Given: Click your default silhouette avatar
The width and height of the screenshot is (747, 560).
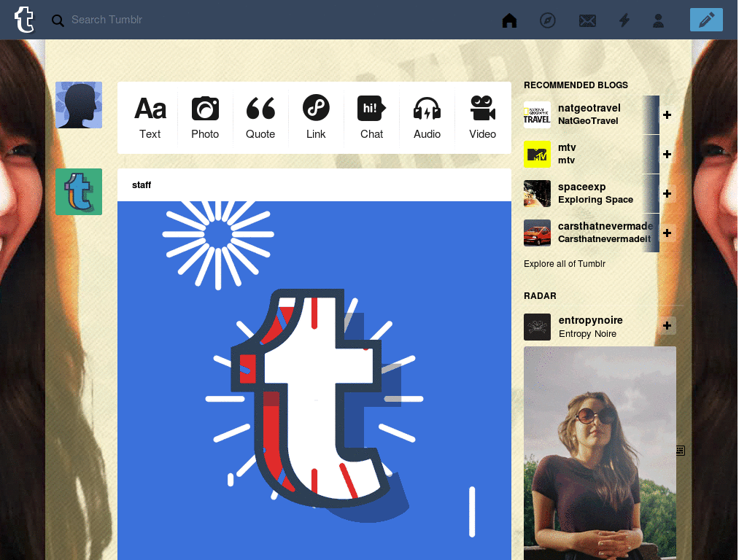Looking at the screenshot, I should coord(79,105).
